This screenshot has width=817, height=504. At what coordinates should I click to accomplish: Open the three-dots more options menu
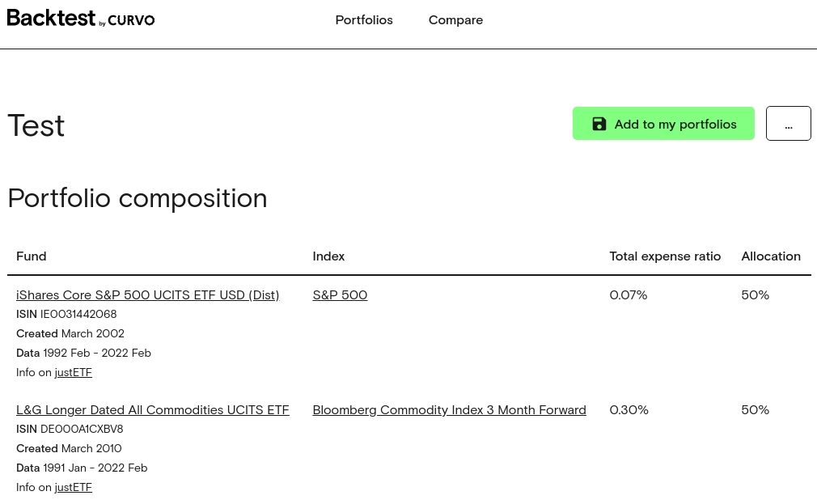(788, 124)
